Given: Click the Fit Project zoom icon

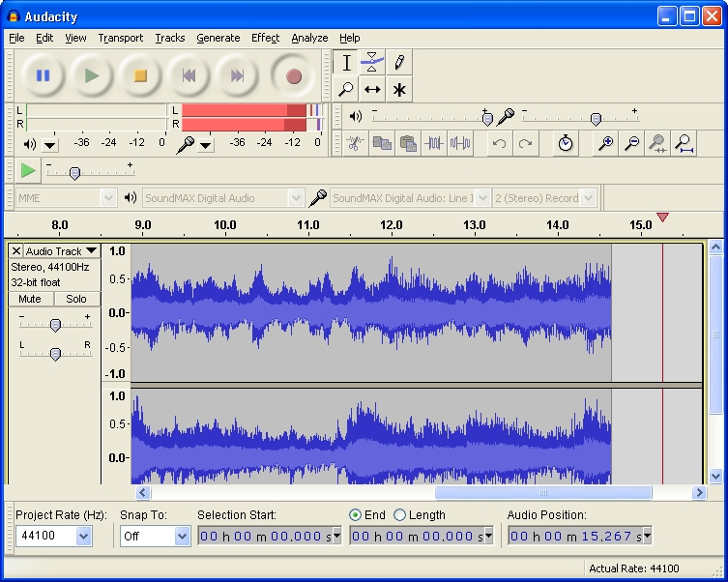Looking at the screenshot, I should pyautogui.click(x=684, y=144).
